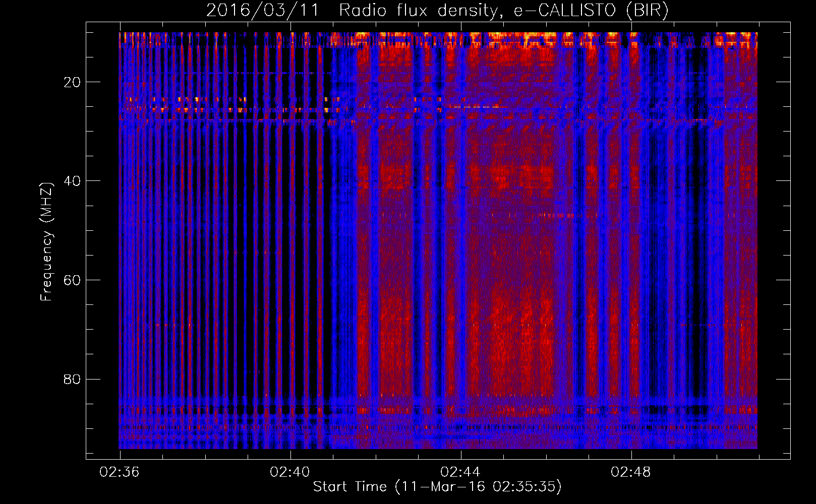816x504 pixels.
Task: Click the 02:36 time tick label
Action: click(120, 472)
